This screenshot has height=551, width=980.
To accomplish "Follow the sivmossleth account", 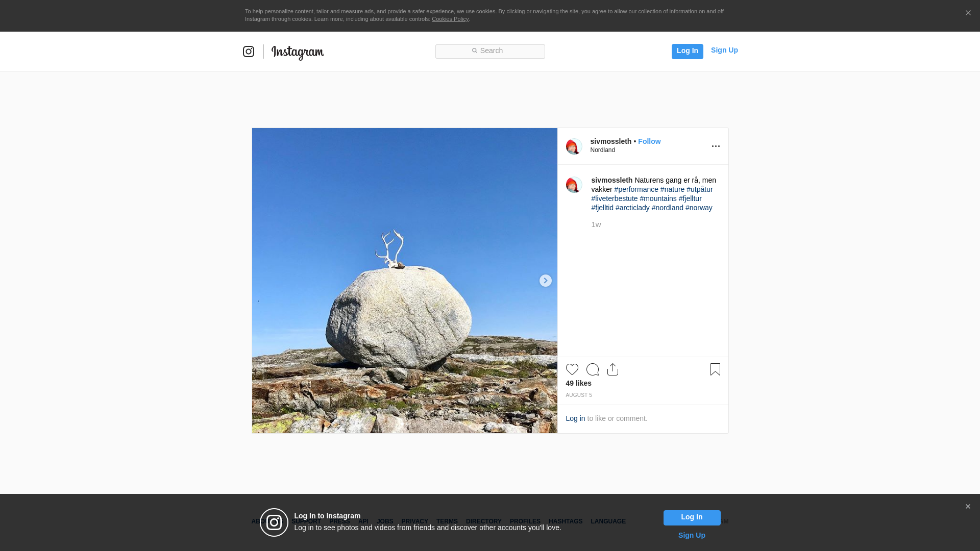I will [x=649, y=141].
